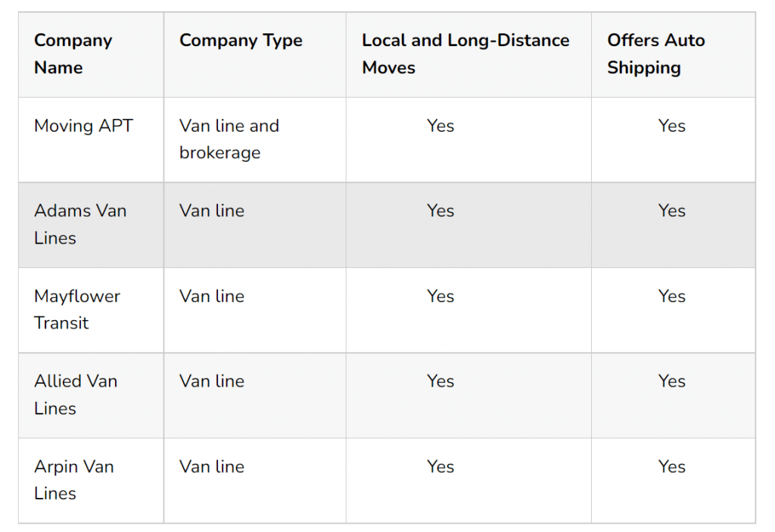Click the Company Name column header
The width and height of the screenshot is (775, 532).
(91, 54)
